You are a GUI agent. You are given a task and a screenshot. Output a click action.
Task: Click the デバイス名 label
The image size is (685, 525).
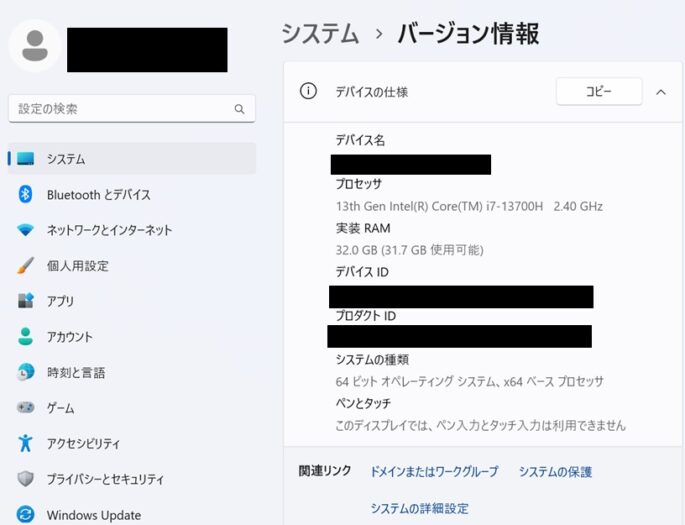click(360, 140)
